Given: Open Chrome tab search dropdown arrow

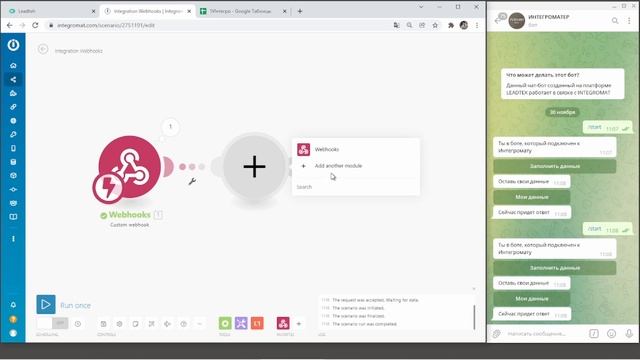Looking at the screenshot, I should click(421, 7).
